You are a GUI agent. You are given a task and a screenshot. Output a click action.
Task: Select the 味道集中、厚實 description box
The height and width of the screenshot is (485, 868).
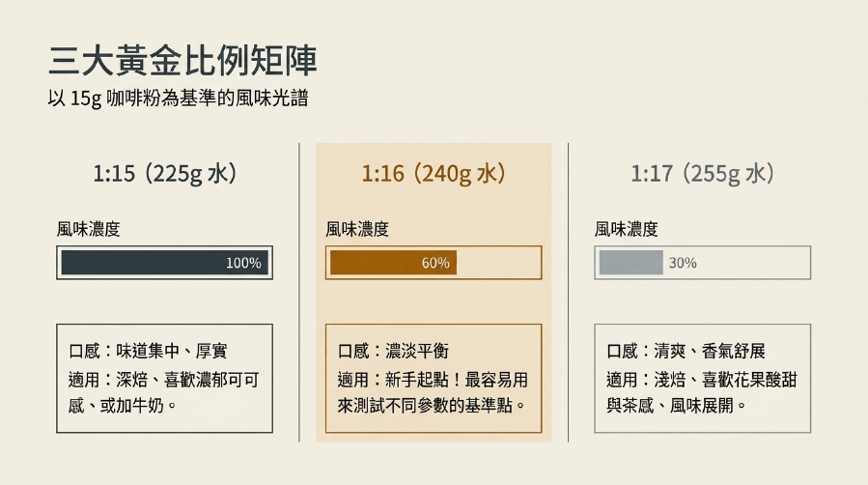pos(164,378)
